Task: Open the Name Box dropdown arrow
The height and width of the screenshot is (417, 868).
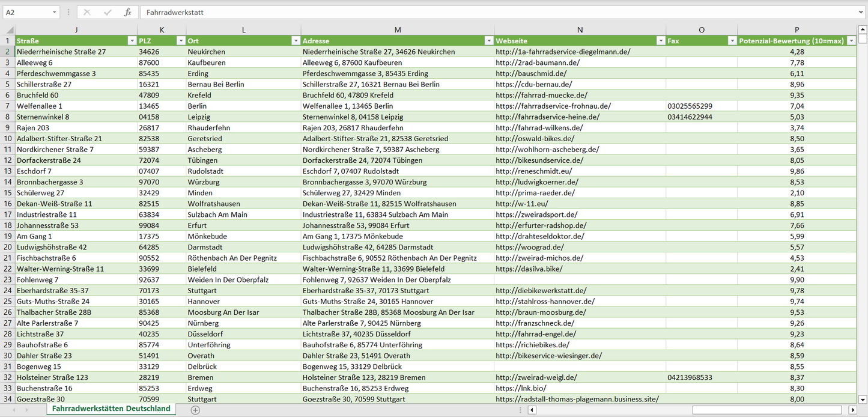Action: click(55, 12)
